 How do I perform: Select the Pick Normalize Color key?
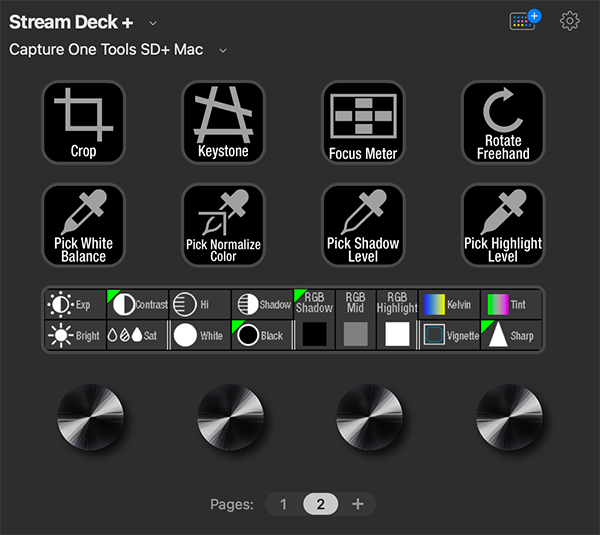[x=223, y=225]
